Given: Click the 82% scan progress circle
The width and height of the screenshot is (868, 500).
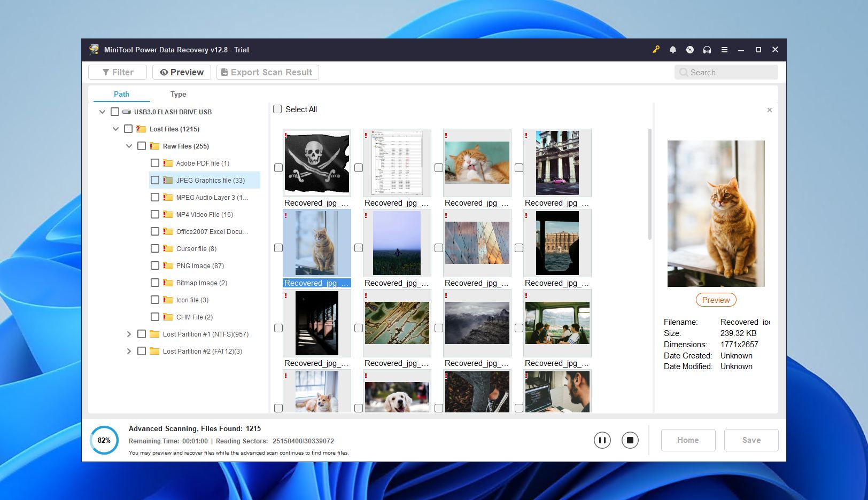Looking at the screenshot, I should tap(104, 440).
